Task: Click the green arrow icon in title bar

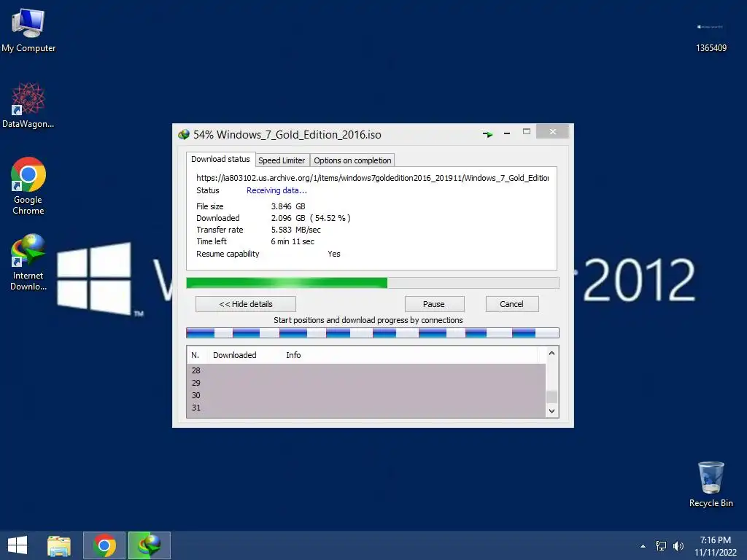Action: pos(487,134)
